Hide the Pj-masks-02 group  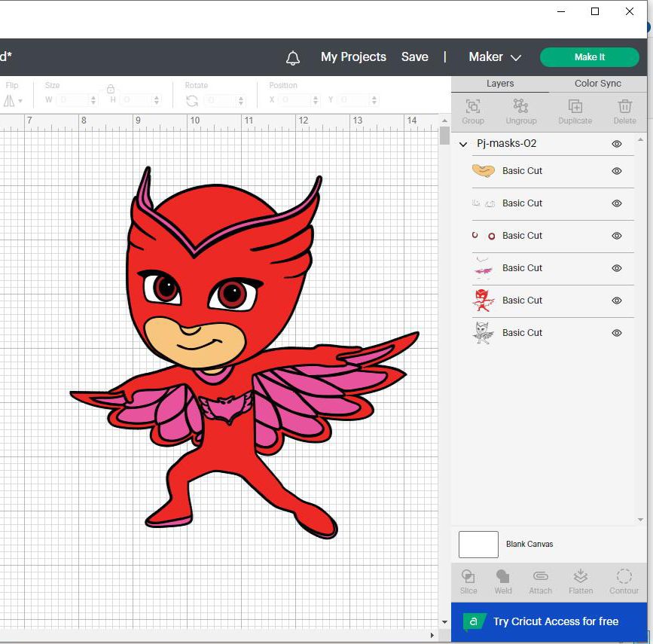[617, 144]
